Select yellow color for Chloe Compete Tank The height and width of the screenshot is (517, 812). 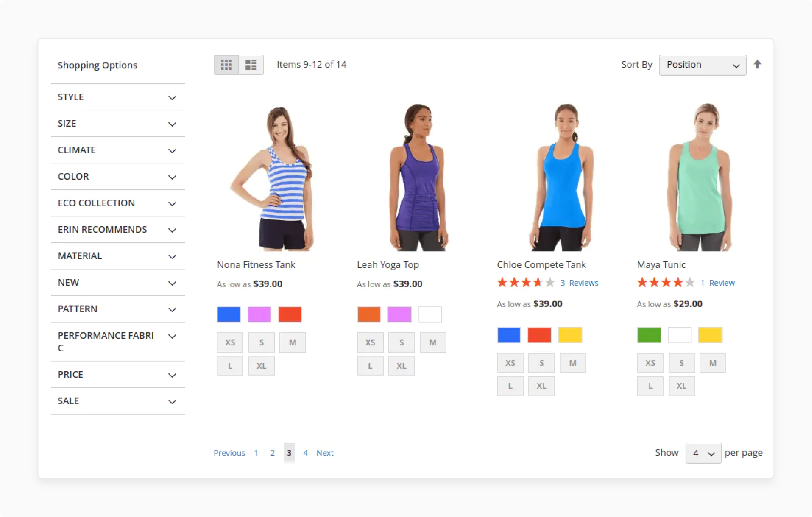coord(570,335)
